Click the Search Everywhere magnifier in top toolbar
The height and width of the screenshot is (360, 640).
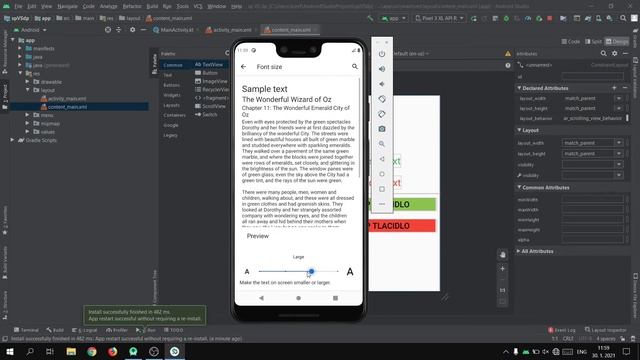pos(623,18)
